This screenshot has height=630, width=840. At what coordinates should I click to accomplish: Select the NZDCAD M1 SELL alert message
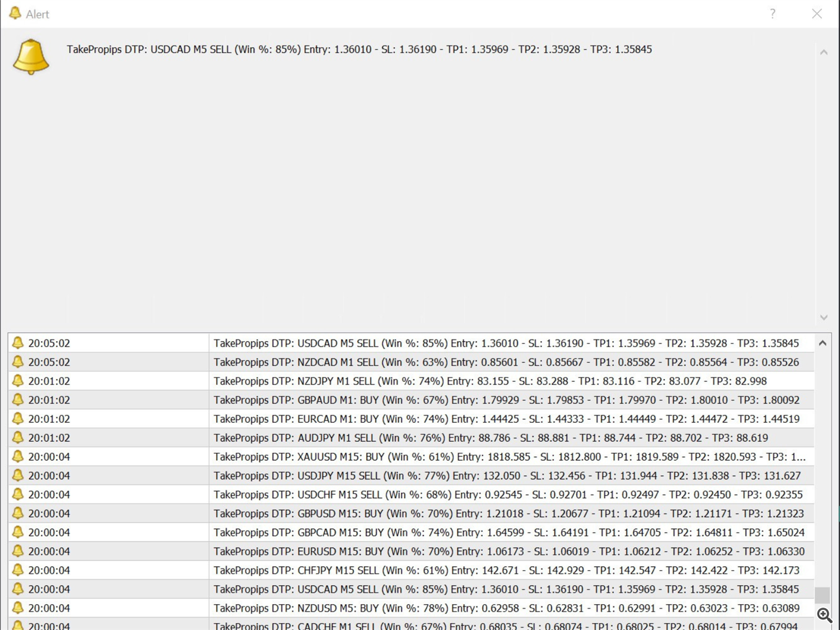(506, 362)
